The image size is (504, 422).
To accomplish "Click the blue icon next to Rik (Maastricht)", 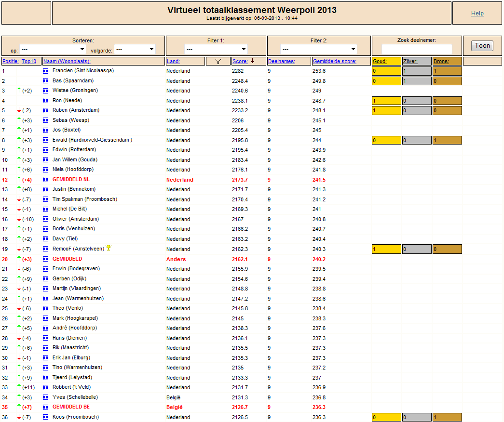I will click(46, 348).
